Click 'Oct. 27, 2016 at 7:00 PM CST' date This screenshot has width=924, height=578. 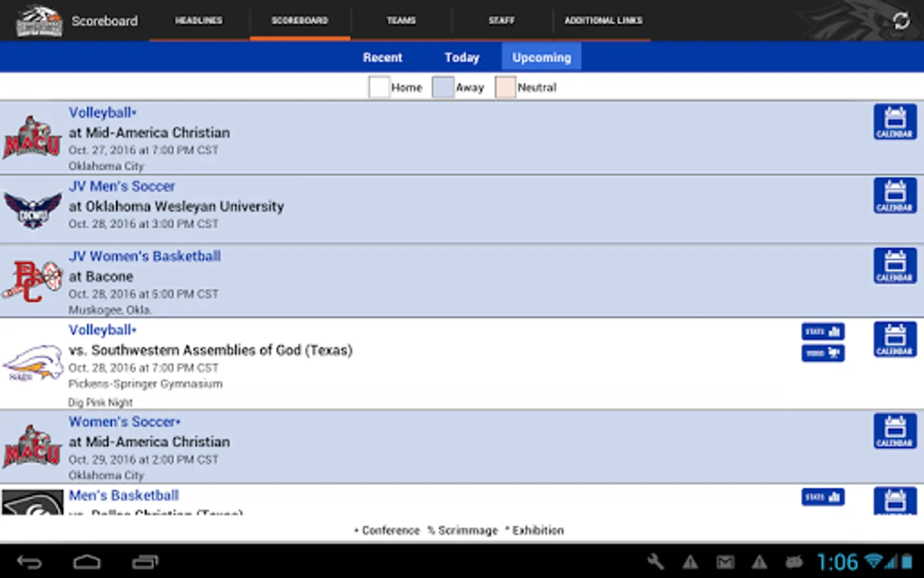tap(144, 150)
